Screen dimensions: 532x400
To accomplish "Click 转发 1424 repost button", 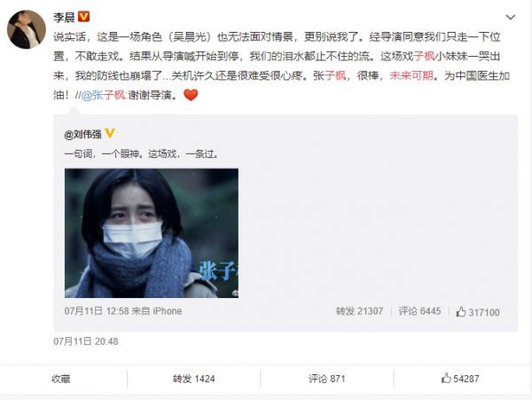I will [x=193, y=379].
